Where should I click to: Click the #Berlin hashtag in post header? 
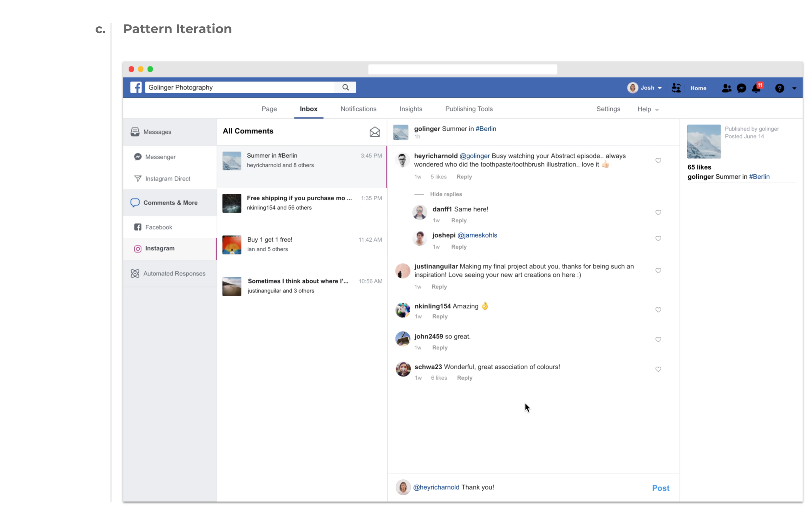[486, 129]
